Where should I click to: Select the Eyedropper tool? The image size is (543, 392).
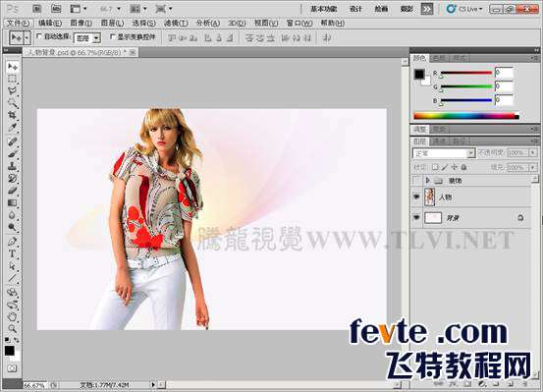click(x=13, y=127)
